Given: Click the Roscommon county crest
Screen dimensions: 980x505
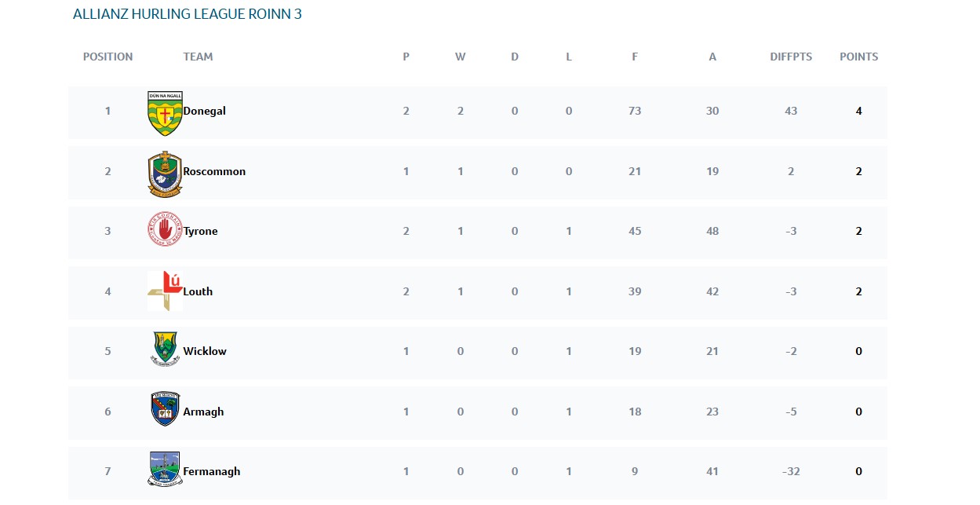Looking at the screenshot, I should [x=165, y=173].
